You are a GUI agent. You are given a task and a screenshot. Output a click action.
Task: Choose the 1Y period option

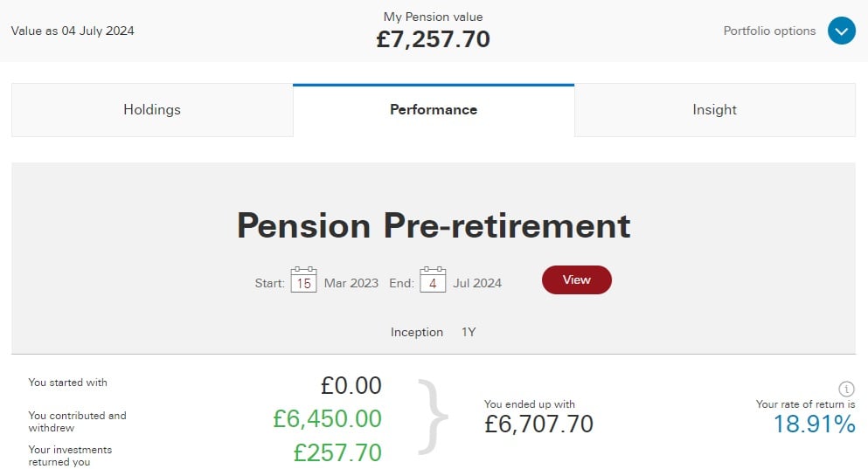[x=469, y=333]
